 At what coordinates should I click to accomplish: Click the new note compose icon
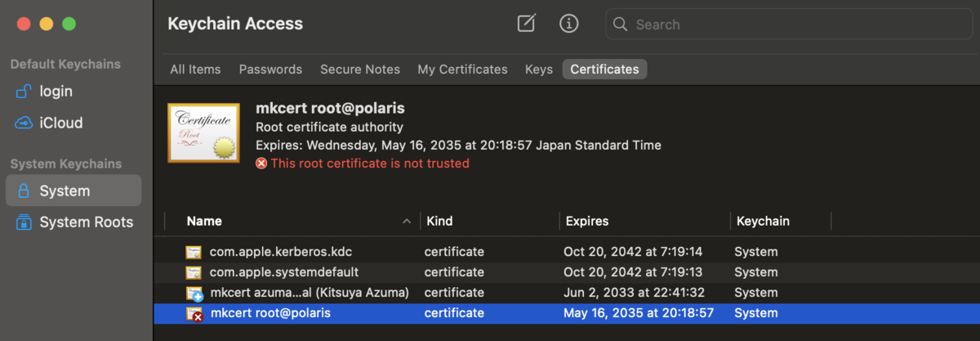pyautogui.click(x=527, y=24)
